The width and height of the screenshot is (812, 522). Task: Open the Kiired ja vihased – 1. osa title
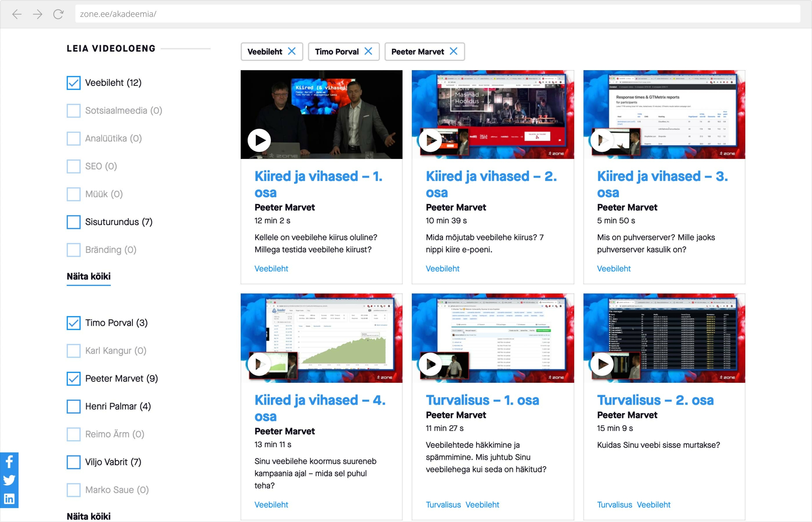[318, 184]
